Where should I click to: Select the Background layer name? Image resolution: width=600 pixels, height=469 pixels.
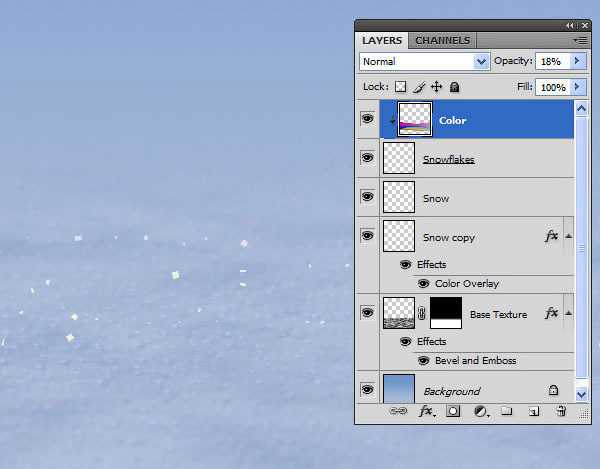[x=452, y=391]
